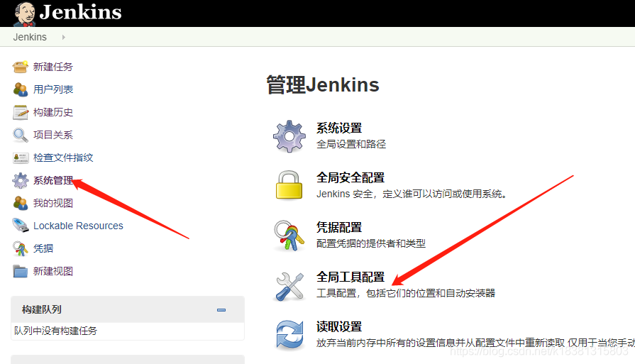This screenshot has height=364, width=635.
Task: Click the 全局工具配置 wrench and screwdriver icon
Action: 289,286
